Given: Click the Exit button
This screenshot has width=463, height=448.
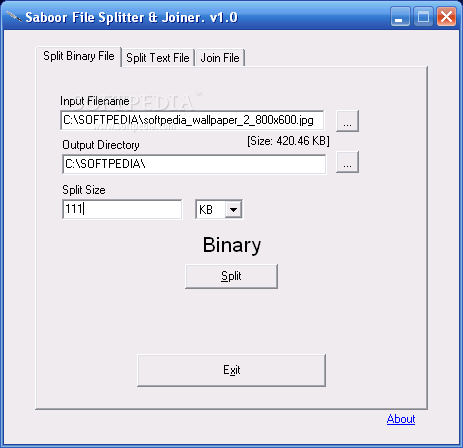Looking at the screenshot, I should (231, 370).
